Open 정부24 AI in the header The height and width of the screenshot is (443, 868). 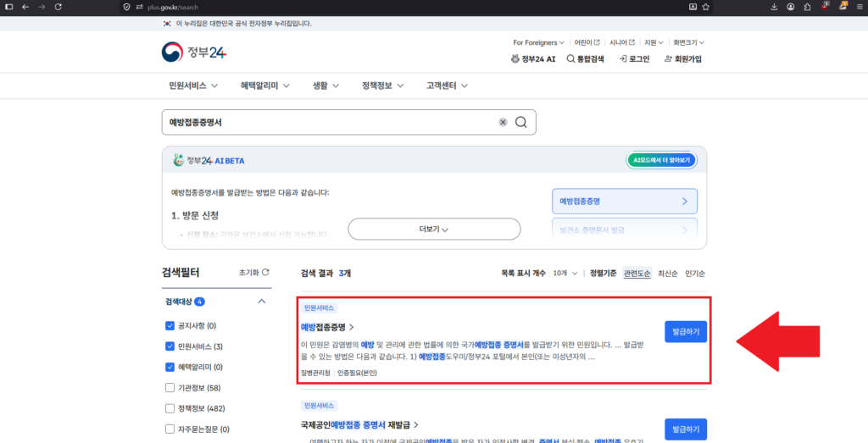tap(533, 58)
